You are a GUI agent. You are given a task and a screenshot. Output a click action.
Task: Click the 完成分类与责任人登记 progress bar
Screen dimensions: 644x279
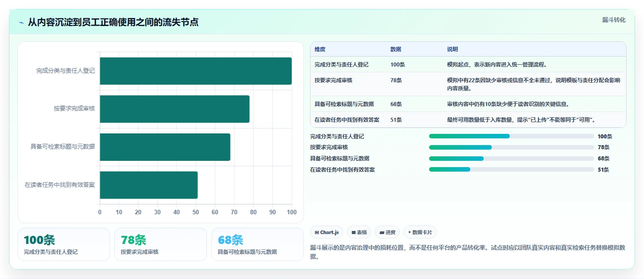pos(511,136)
